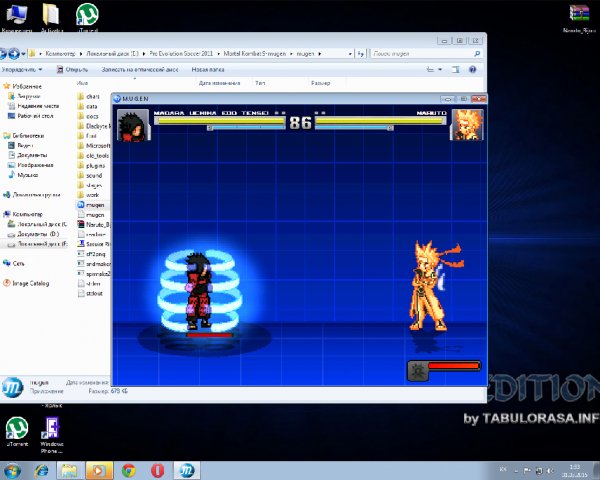Sort by the Тип column header
Screen dimensions: 600x480
(260, 83)
